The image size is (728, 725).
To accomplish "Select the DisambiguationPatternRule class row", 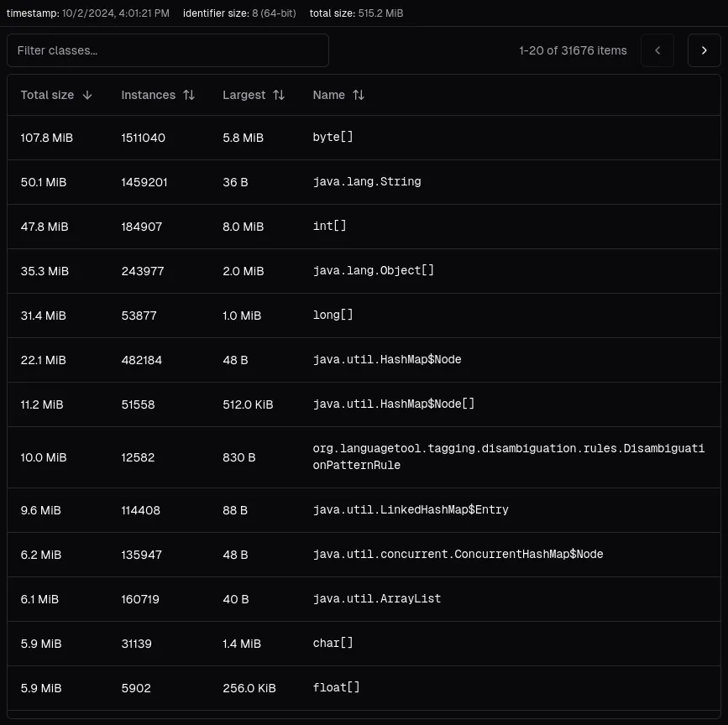I will 508,457.
